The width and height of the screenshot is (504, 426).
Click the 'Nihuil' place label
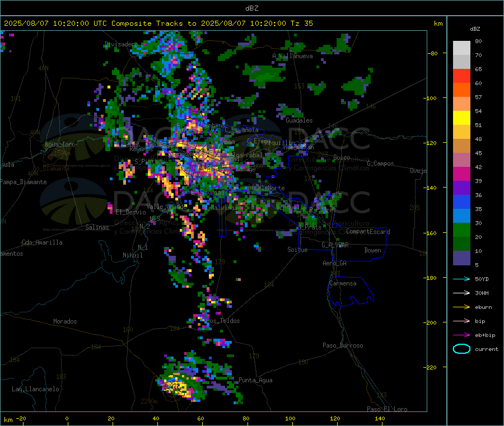click(132, 255)
